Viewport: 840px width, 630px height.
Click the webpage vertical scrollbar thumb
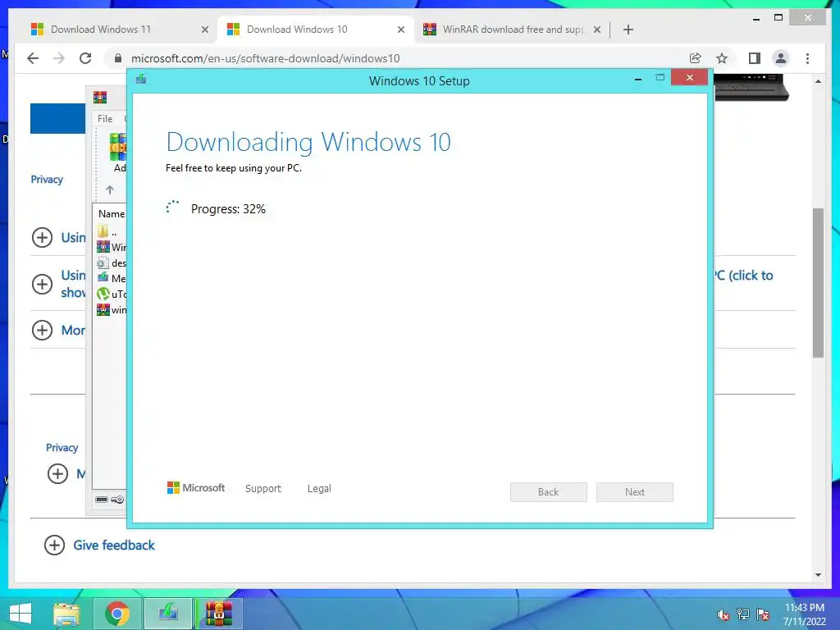pyautogui.click(x=818, y=282)
